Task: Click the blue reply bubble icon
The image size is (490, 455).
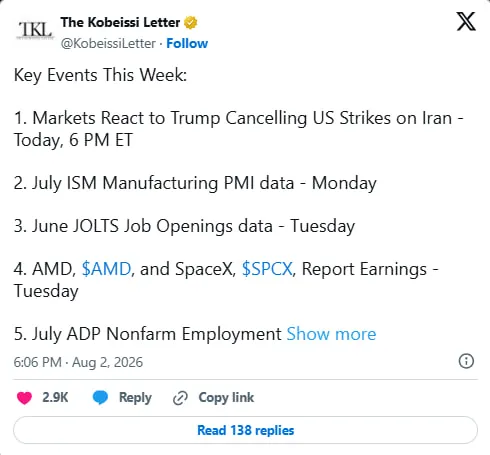Action: coord(100,398)
